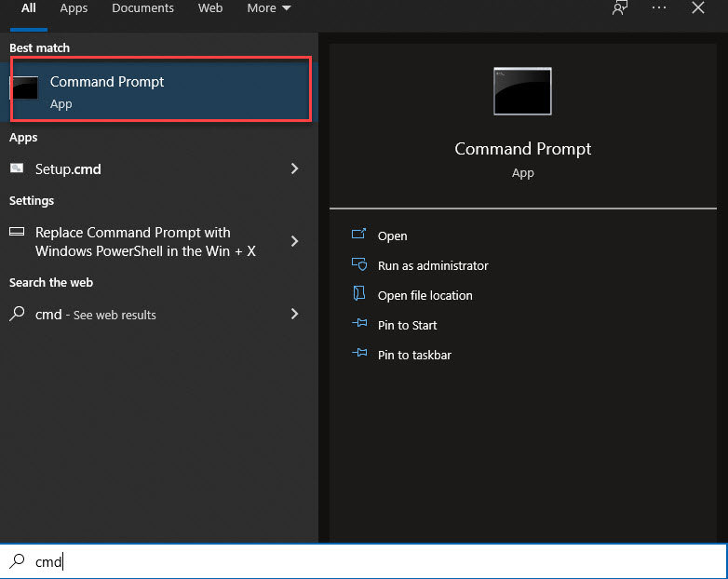
Task: Choose Run as administrator
Action: 433,265
